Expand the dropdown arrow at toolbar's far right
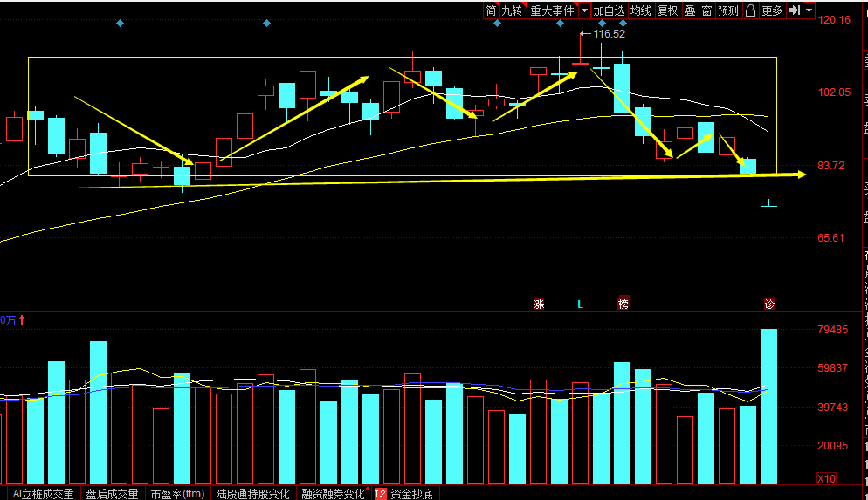This screenshot has width=868, height=500. point(809,10)
